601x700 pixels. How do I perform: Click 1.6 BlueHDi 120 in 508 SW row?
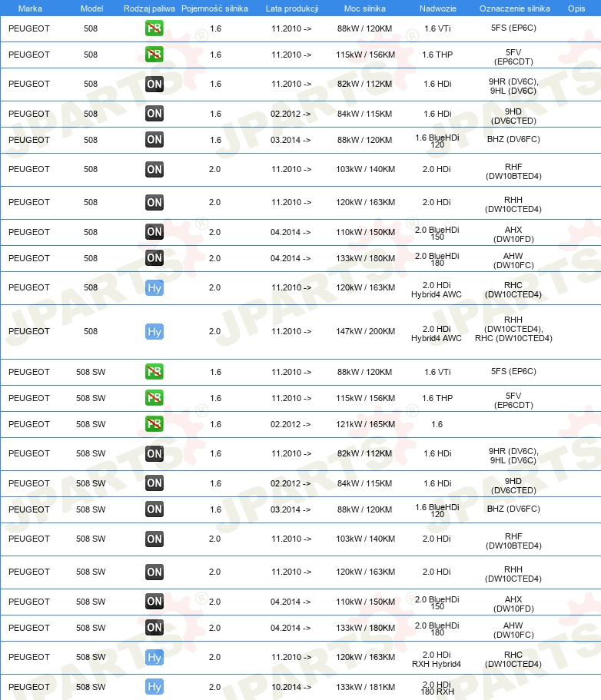click(437, 510)
